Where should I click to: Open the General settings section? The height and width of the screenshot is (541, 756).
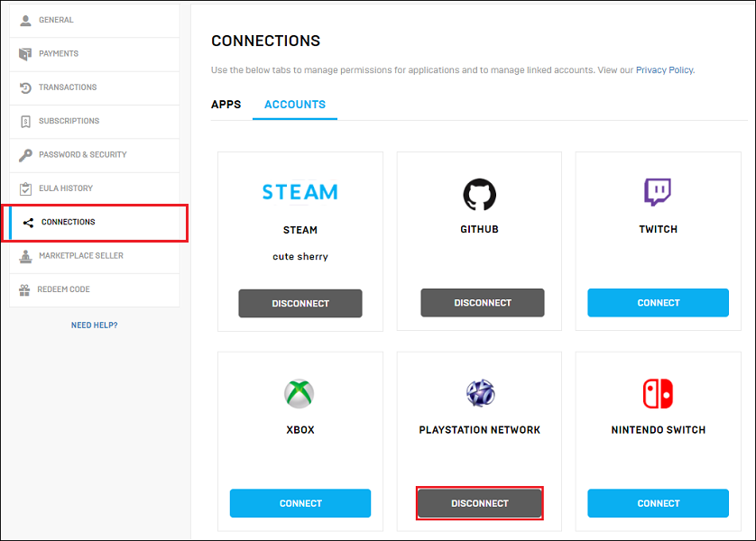[x=95, y=20]
